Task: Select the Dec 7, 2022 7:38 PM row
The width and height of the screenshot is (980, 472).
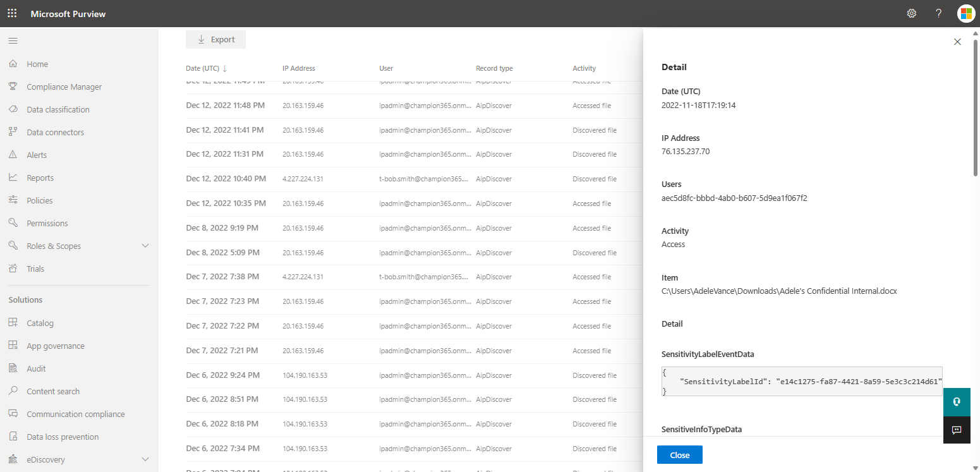Action: (414, 277)
